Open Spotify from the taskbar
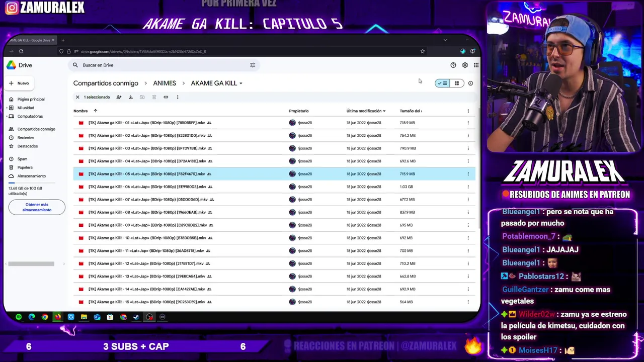This screenshot has width=644, height=362. pyautogui.click(x=19, y=317)
